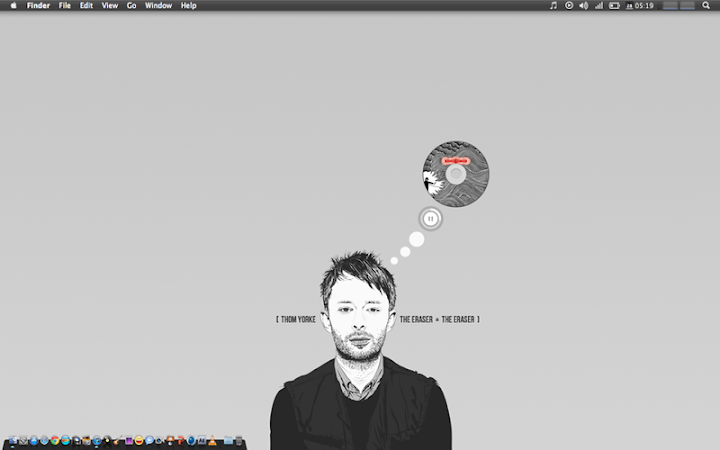The width and height of the screenshot is (720, 450).
Task: Open the File menu
Action: 65,6
